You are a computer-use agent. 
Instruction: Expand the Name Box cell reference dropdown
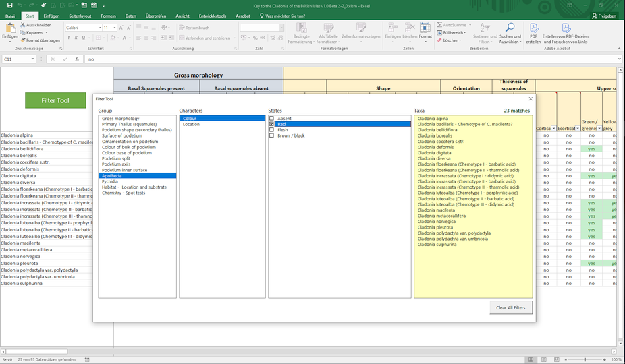(32, 59)
